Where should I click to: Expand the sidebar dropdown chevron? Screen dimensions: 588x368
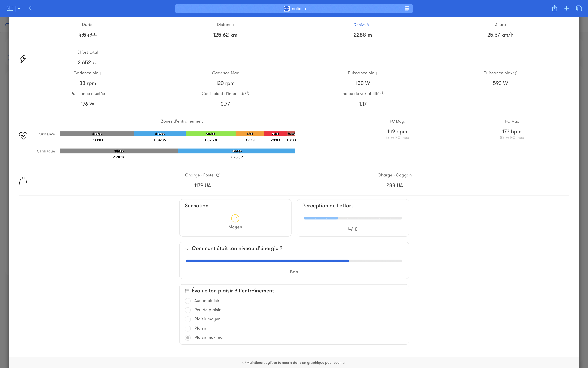(19, 9)
